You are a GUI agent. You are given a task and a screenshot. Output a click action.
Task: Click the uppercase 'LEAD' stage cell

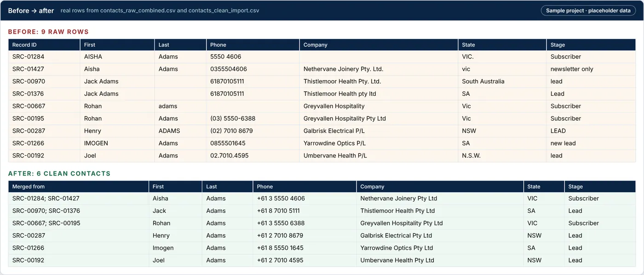pyautogui.click(x=592, y=131)
